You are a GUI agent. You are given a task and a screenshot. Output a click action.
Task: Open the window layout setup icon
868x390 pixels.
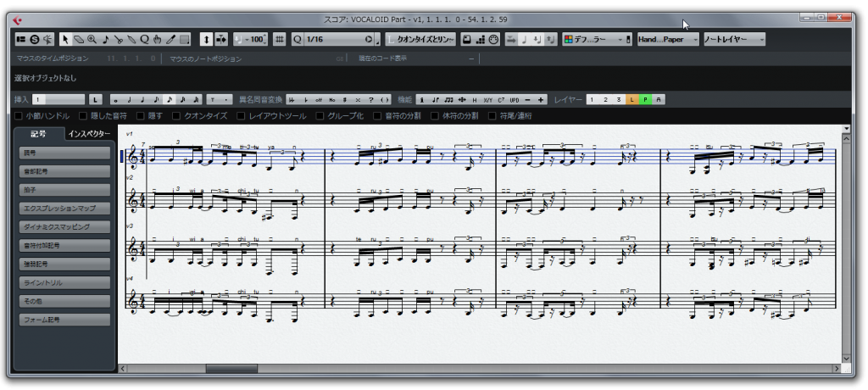[21, 39]
